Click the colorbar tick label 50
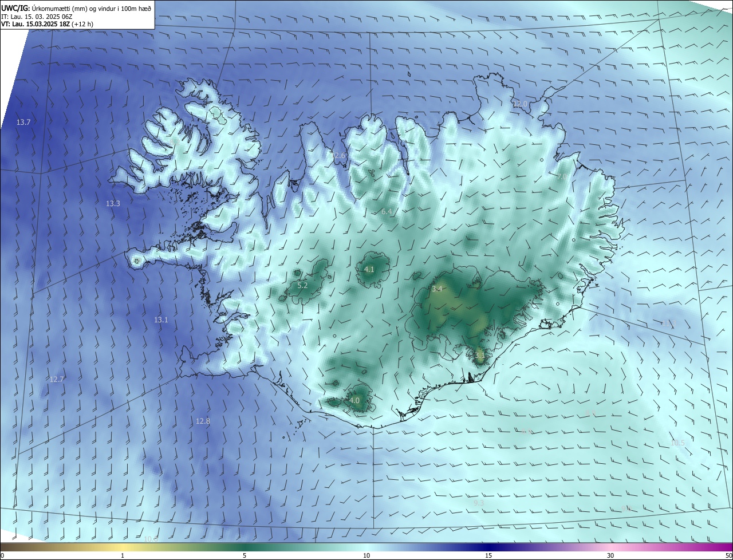 coord(728,556)
